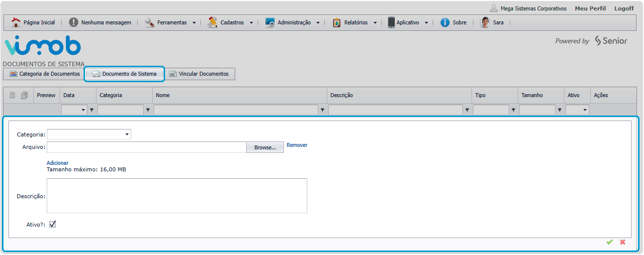The height and width of the screenshot is (255, 644).
Task: Click Mega Sistemas Corporativos text
Action: click(x=534, y=8)
